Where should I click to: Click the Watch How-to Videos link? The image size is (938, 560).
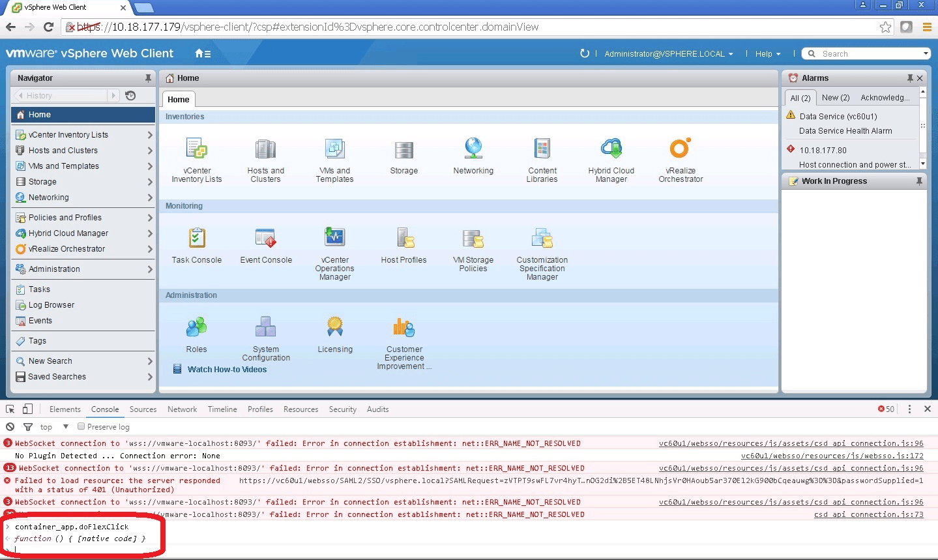[227, 370]
